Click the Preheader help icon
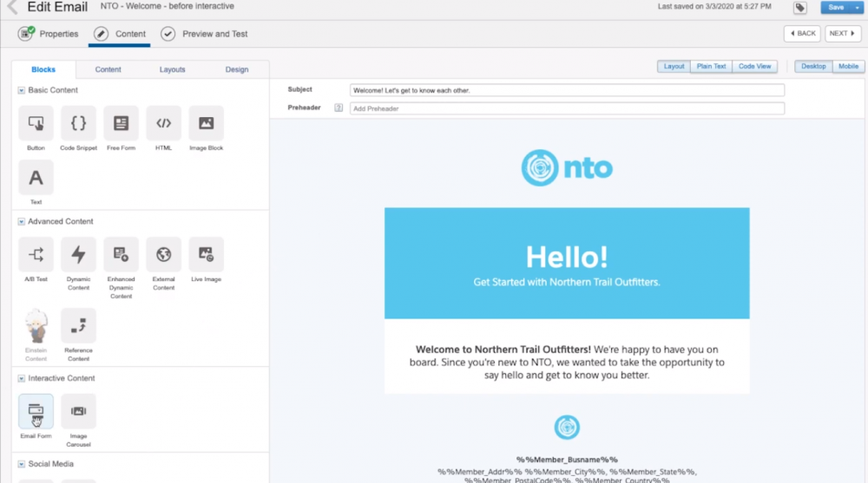 click(x=339, y=108)
